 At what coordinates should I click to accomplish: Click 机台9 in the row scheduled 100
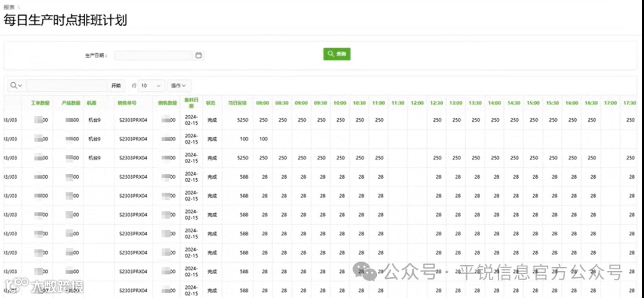coord(94,139)
